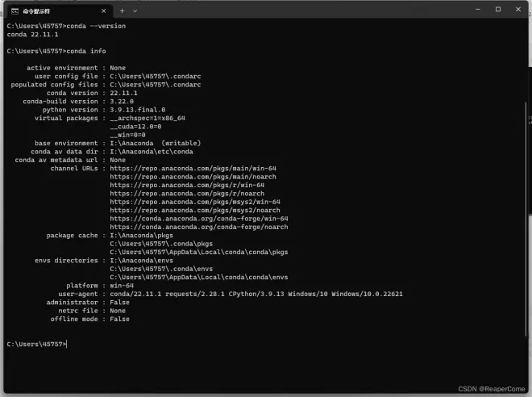Click the conda-forge/win-64 channel URL

(x=199, y=219)
